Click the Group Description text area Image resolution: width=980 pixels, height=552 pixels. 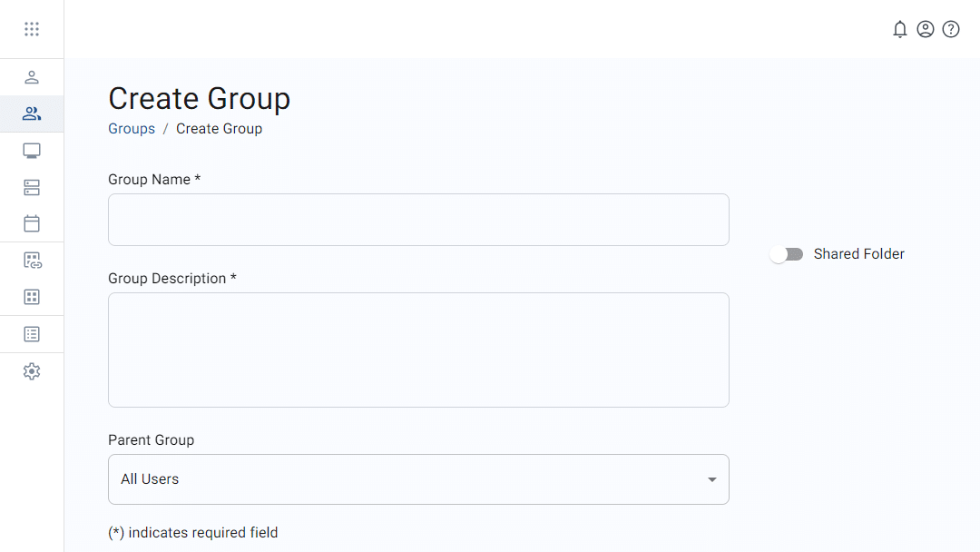tap(418, 350)
